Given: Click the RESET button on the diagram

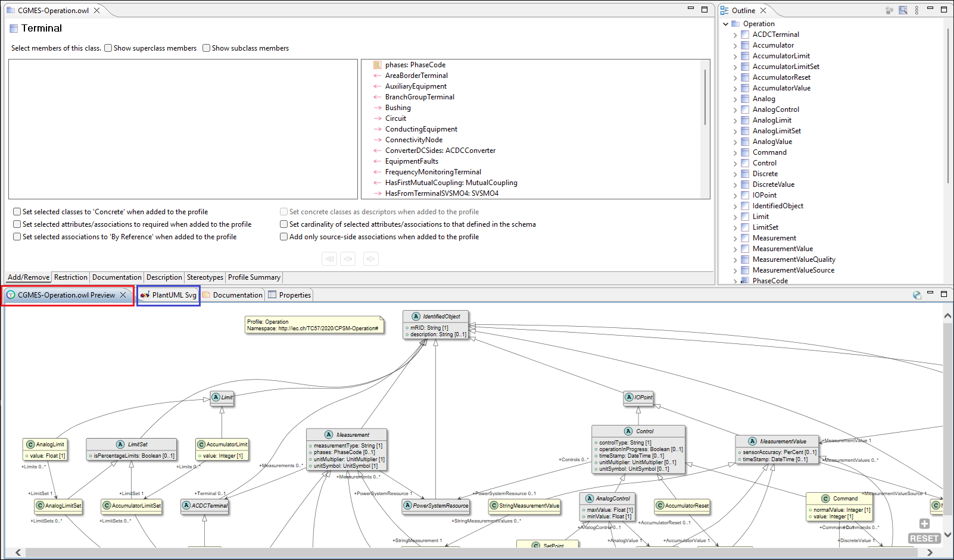Looking at the screenshot, I should tap(924, 538).
